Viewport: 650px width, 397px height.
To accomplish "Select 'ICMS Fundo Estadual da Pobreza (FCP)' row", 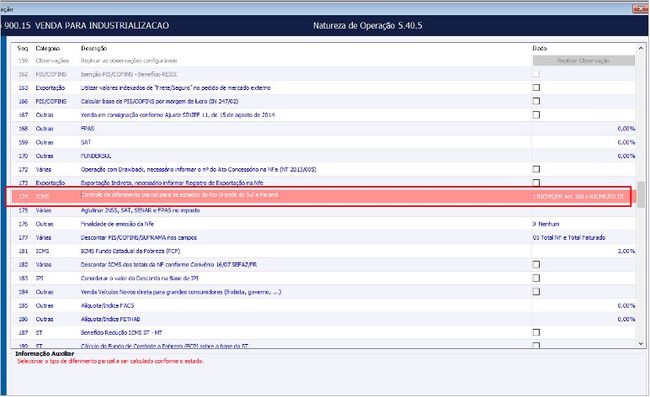I will (x=130, y=251).
